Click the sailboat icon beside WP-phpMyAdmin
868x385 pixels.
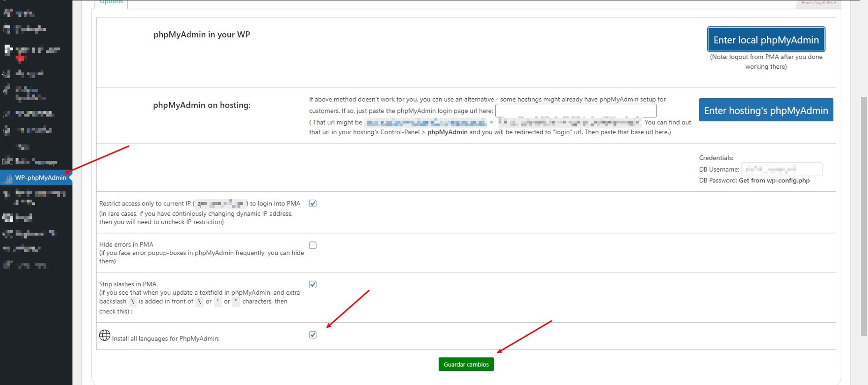tap(8, 178)
